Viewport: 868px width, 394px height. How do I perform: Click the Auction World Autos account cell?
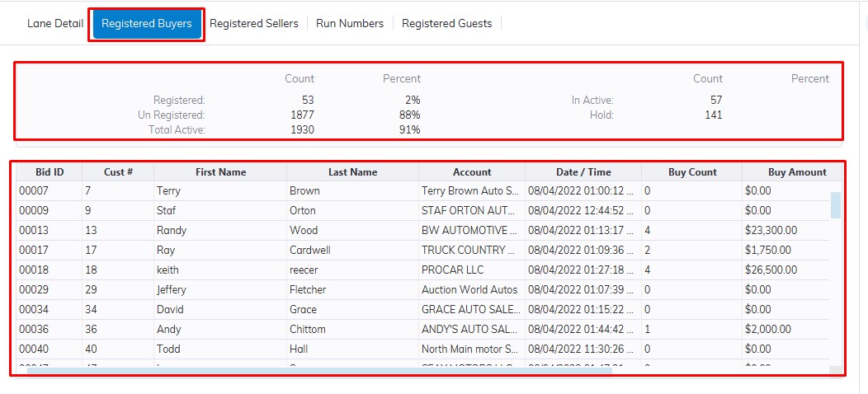point(469,289)
